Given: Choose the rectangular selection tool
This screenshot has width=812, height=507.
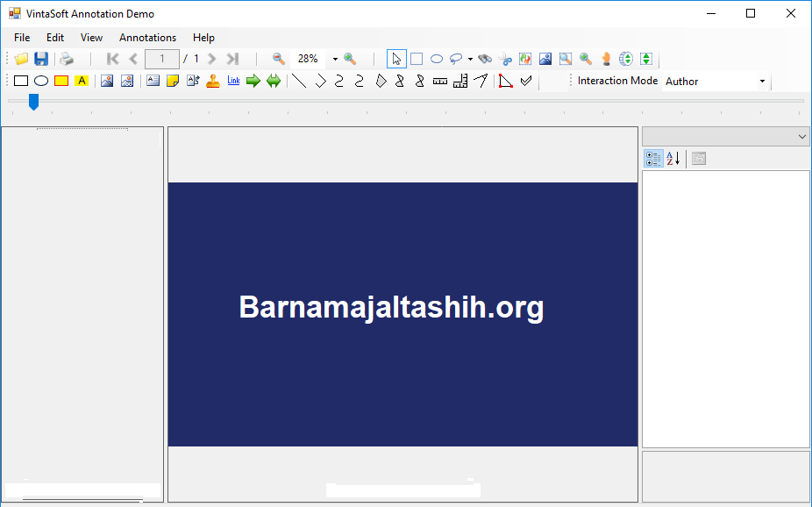Looking at the screenshot, I should [x=417, y=59].
